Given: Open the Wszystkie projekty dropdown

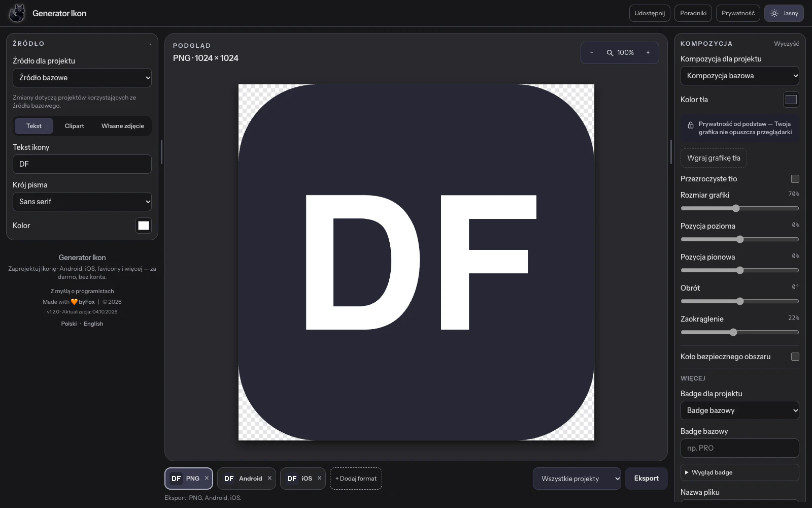Looking at the screenshot, I should [577, 479].
